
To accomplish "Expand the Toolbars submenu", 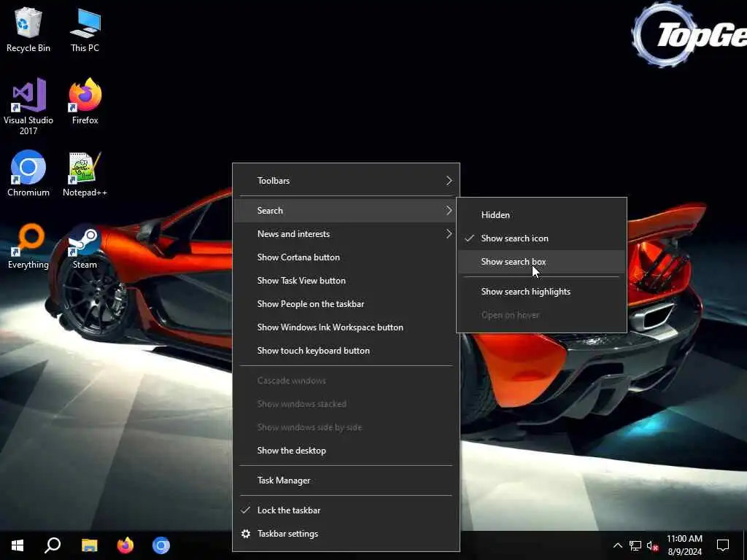I will click(x=346, y=181).
